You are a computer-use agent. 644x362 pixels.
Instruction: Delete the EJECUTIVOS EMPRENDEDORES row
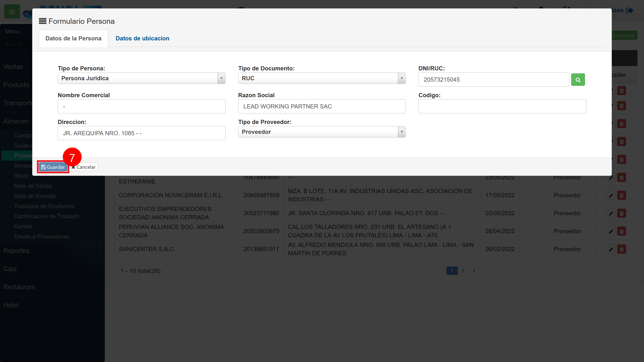pyautogui.click(x=622, y=213)
